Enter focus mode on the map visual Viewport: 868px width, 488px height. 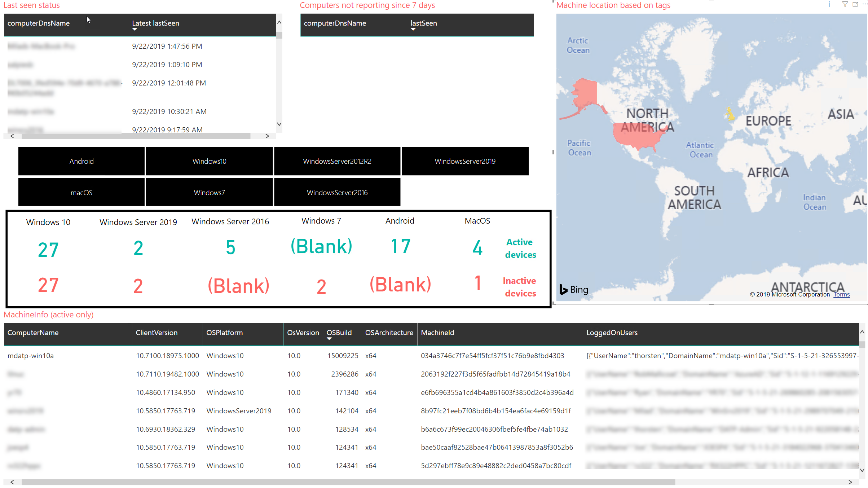tap(856, 4)
